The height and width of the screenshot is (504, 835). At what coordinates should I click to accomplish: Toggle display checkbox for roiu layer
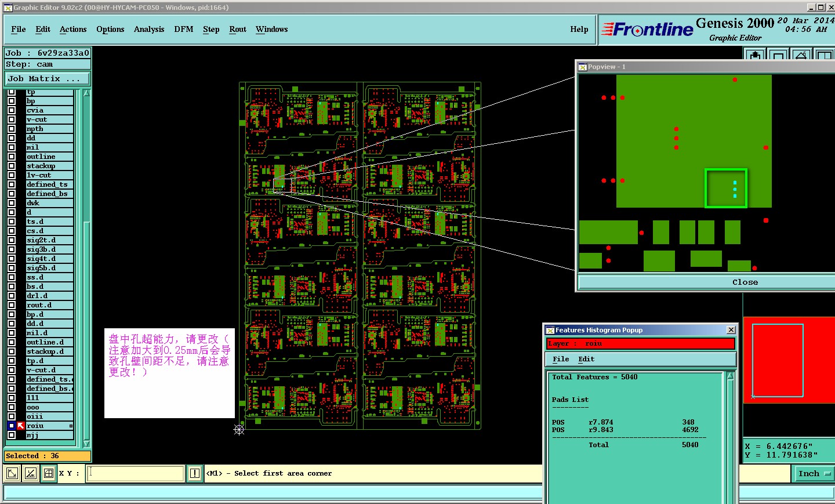12,426
